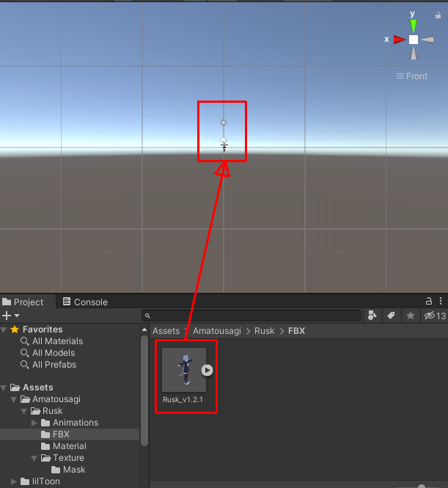The width and height of the screenshot is (448, 488).
Task: Open the Project panel three-dot menu
Action: click(441, 301)
